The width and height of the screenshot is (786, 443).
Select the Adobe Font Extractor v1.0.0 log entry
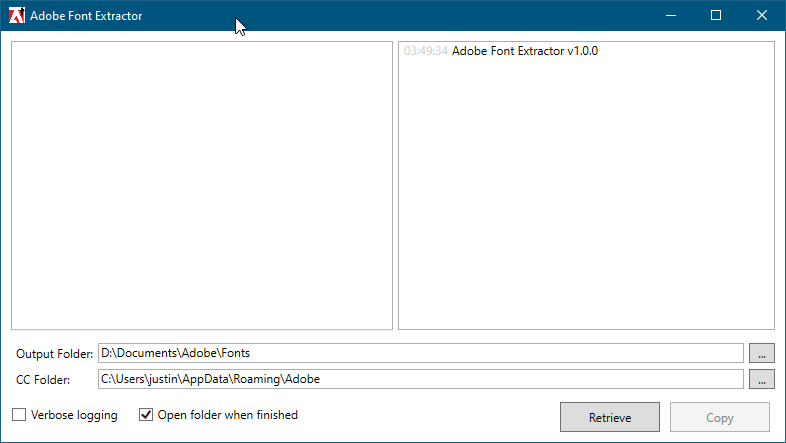(x=525, y=51)
